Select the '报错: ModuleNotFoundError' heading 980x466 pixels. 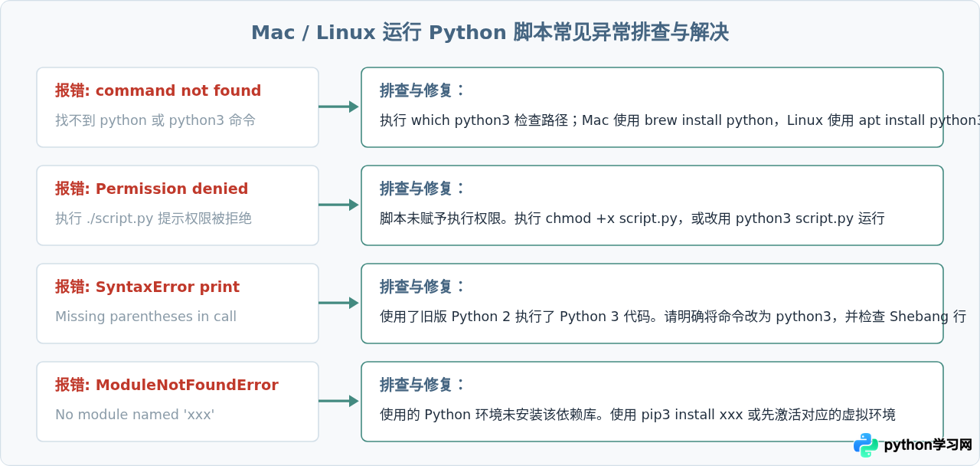(x=167, y=385)
